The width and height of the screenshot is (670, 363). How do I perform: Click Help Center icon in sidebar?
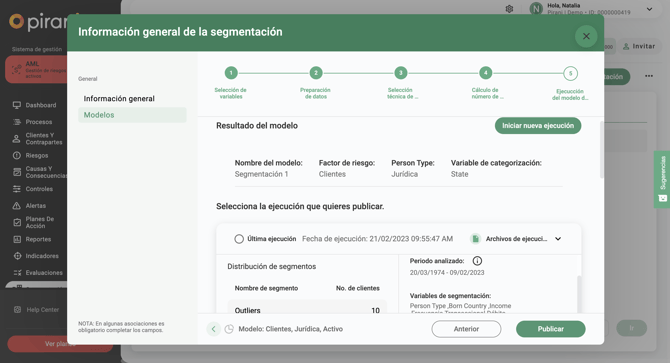(x=17, y=310)
